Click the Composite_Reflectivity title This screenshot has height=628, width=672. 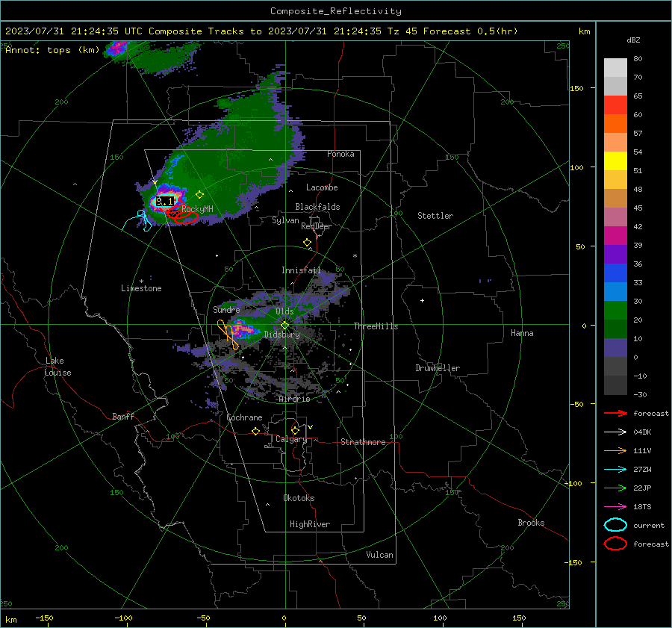click(336, 11)
